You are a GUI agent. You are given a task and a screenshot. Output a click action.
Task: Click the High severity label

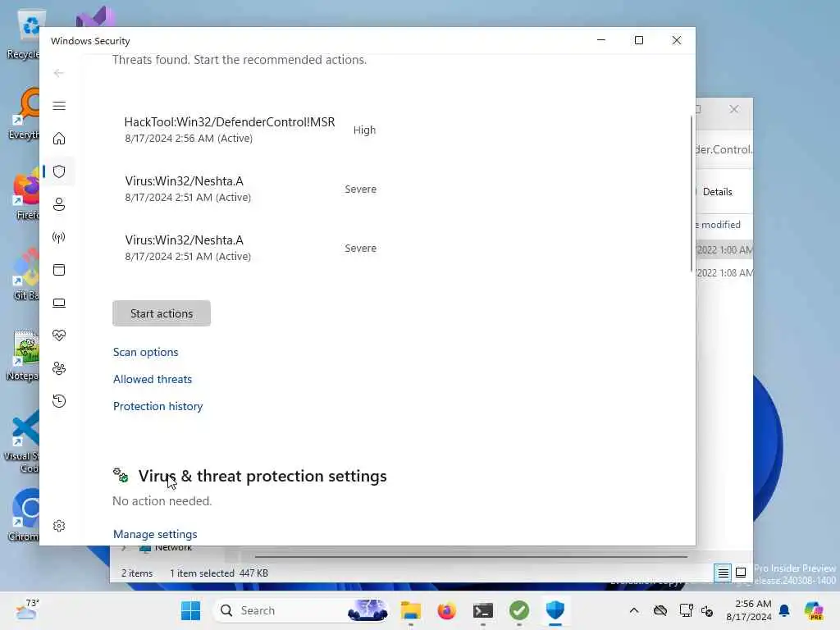(364, 130)
